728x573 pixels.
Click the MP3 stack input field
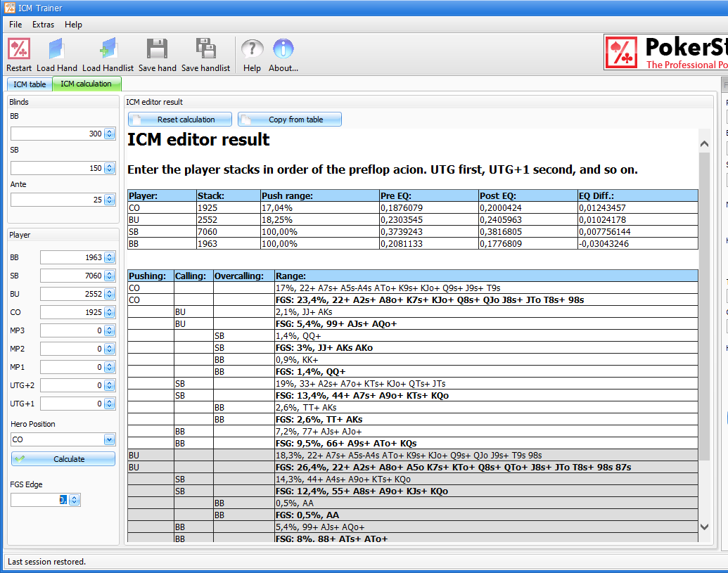point(72,330)
